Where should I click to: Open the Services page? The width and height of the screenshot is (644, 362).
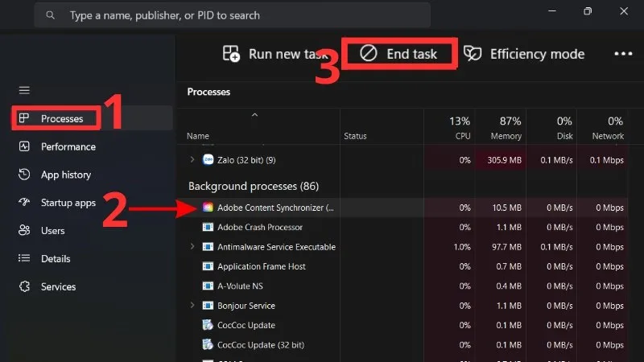[x=58, y=286]
